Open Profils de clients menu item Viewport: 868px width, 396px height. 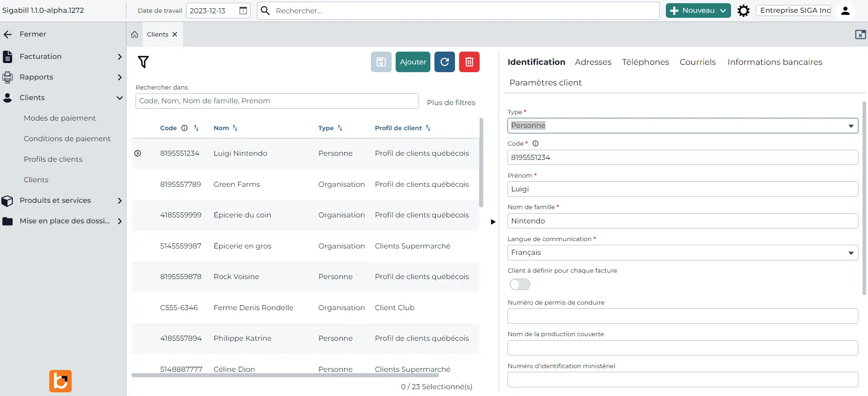pos(53,159)
